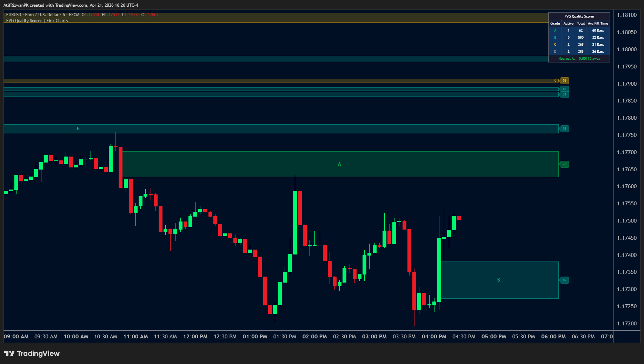Image resolution: width=644 pixels, height=364 pixels.
Task: Click the score tag 76 beside Grade A zone
Action: pos(564,164)
